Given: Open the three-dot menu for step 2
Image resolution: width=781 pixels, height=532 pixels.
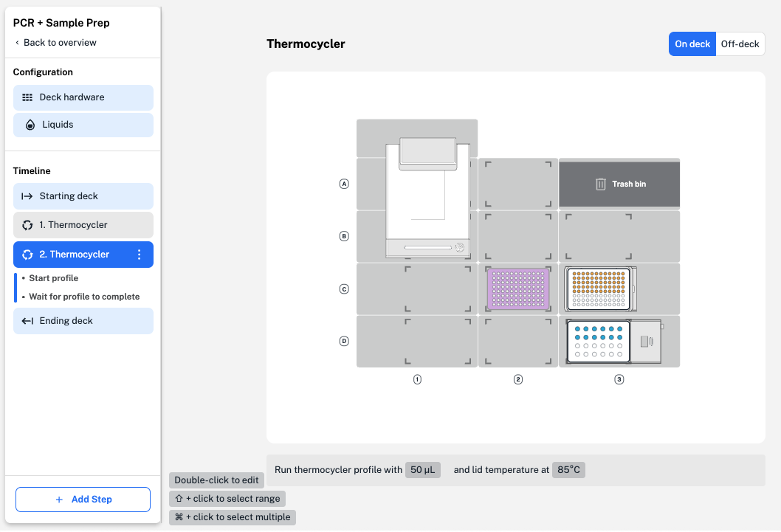Looking at the screenshot, I should tap(140, 255).
